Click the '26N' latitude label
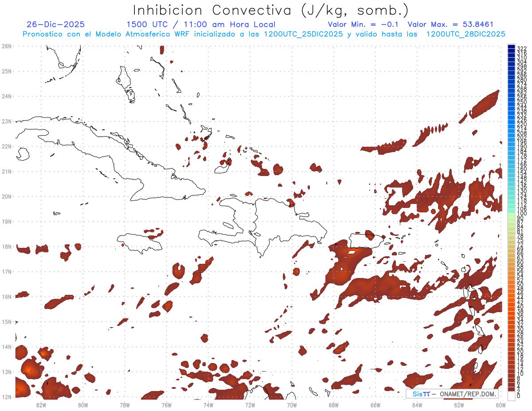The height and width of the screenshot is (411, 532). [x=7, y=46]
